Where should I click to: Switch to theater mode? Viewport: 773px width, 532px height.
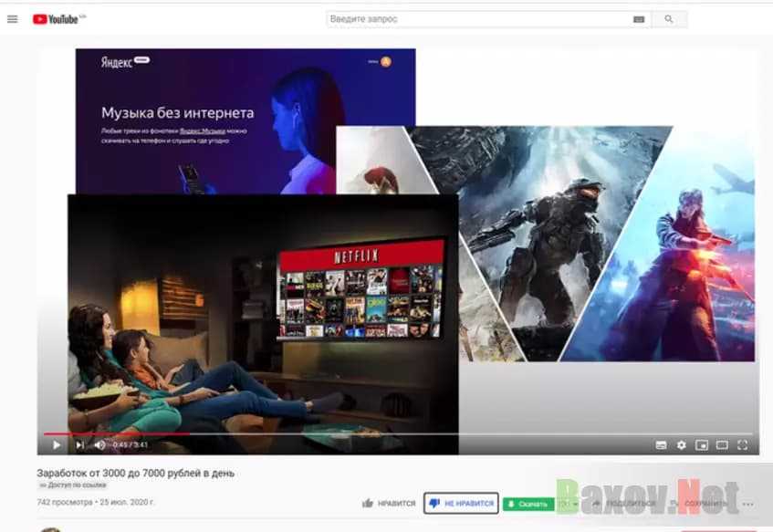click(x=722, y=445)
